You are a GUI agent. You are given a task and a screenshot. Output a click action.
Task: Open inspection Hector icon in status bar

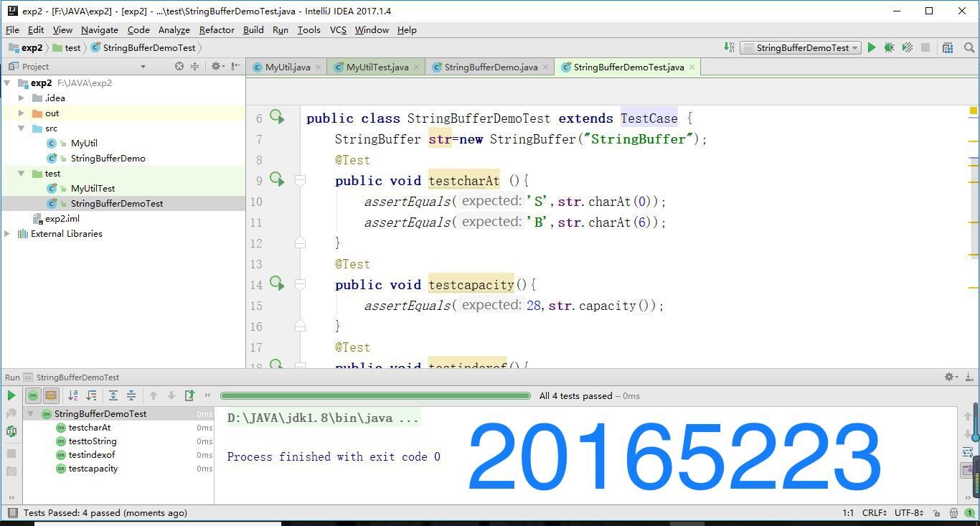point(953,513)
